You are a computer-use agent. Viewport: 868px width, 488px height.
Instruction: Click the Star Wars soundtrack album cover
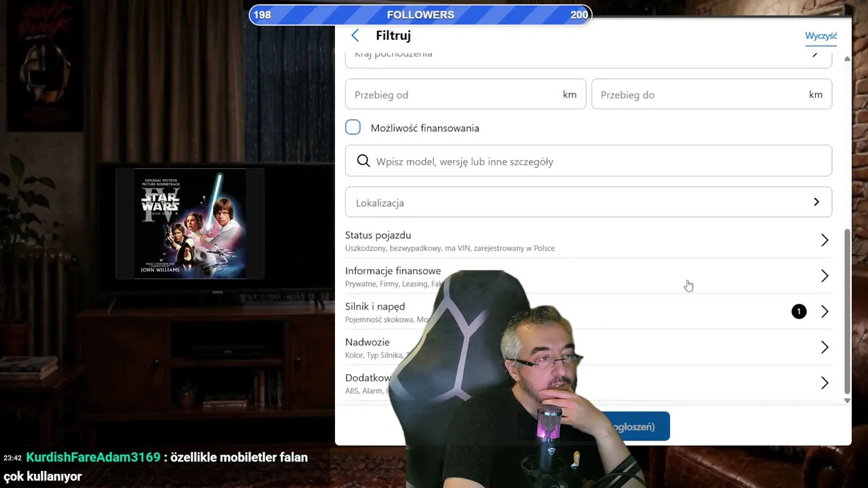190,224
